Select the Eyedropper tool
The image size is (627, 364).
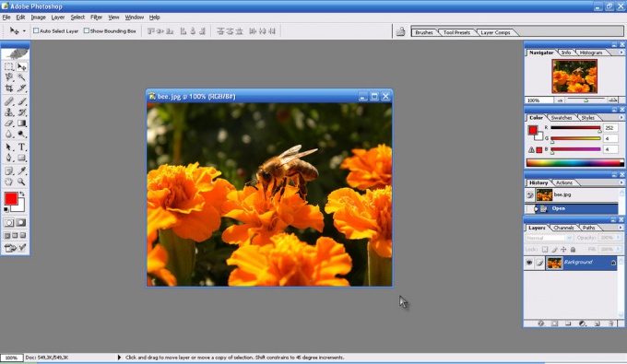21,171
